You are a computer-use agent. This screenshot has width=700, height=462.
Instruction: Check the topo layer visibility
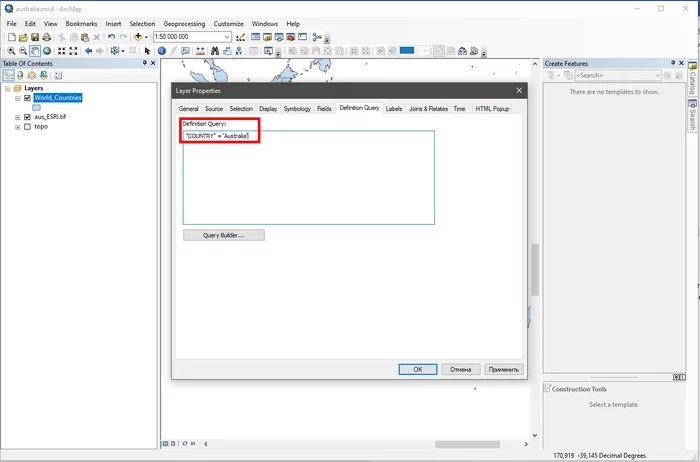click(27, 127)
